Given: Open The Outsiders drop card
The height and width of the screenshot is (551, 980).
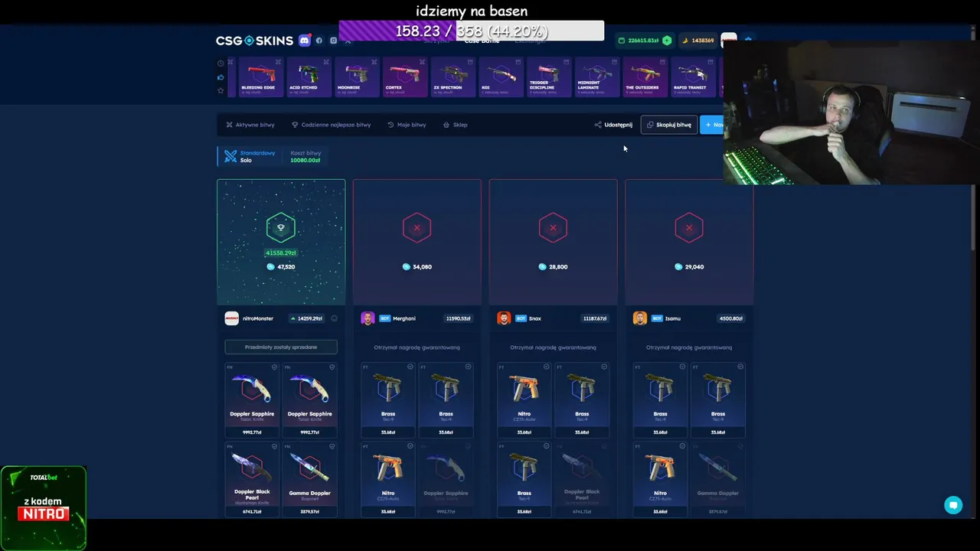Looking at the screenshot, I should click(645, 77).
